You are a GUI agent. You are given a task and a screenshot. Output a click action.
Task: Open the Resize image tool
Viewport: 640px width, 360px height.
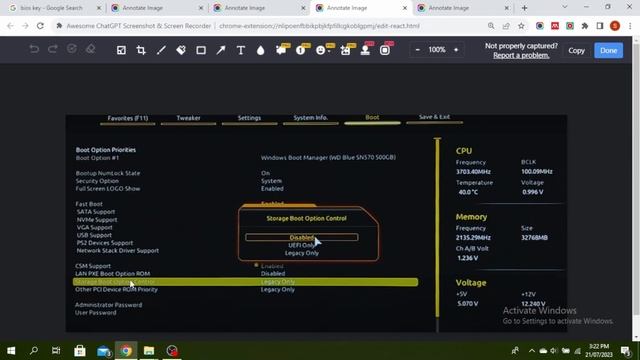[121, 50]
